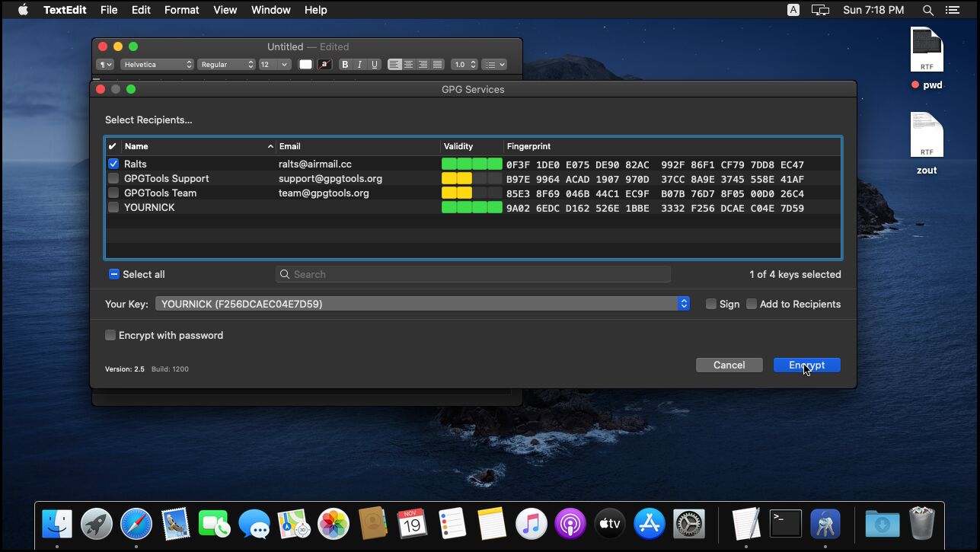Check the GPGTools Support recipient
Screen dimensions: 980x552
click(113, 179)
